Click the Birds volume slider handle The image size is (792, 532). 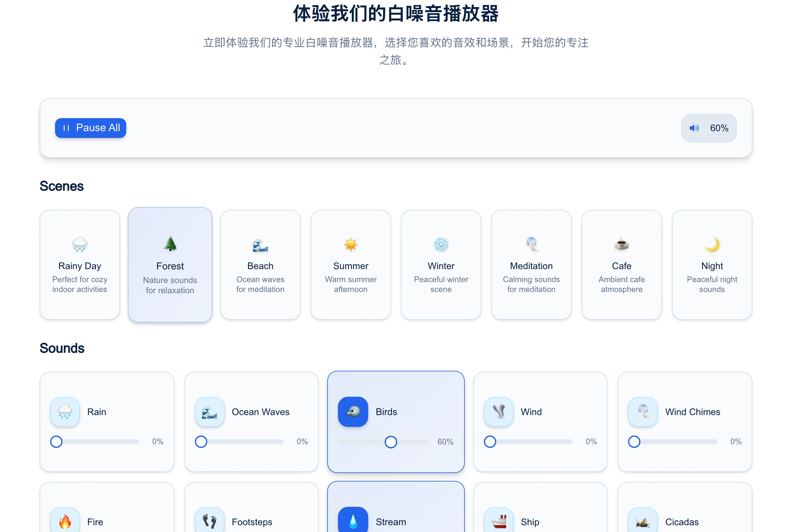[x=391, y=442]
